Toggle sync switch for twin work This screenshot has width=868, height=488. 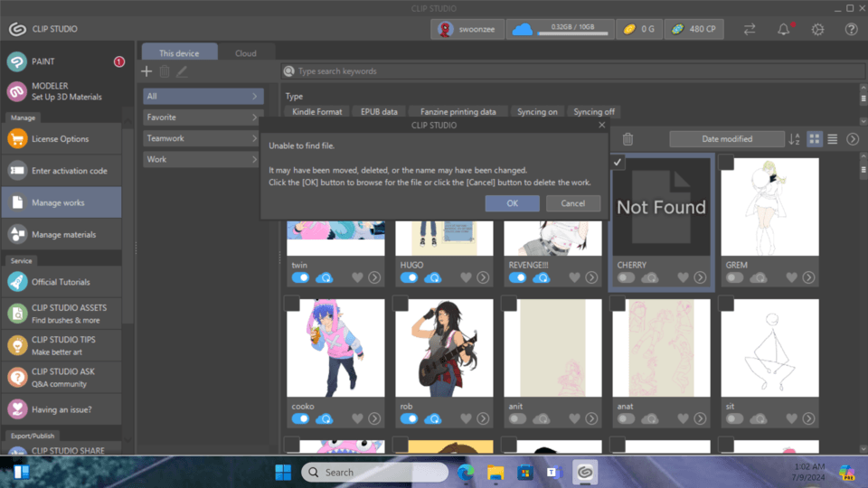[300, 277]
